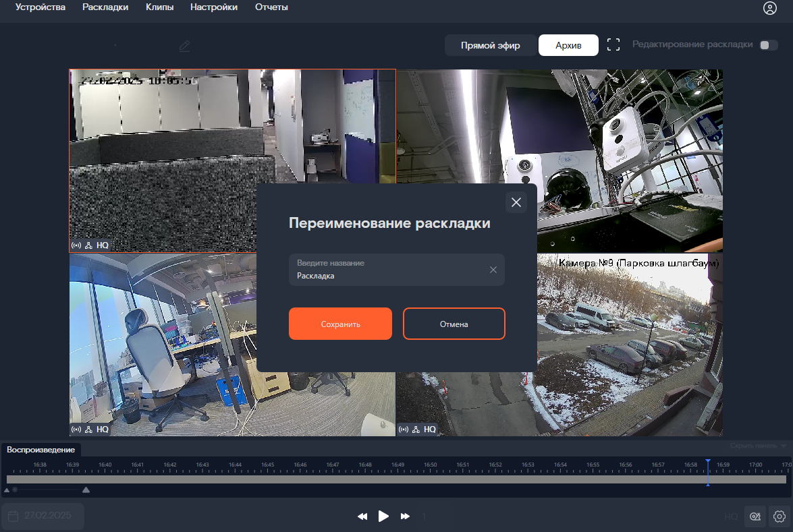Click the gray archive recording bar
This screenshot has height=532, width=793.
pyautogui.click(x=397, y=479)
